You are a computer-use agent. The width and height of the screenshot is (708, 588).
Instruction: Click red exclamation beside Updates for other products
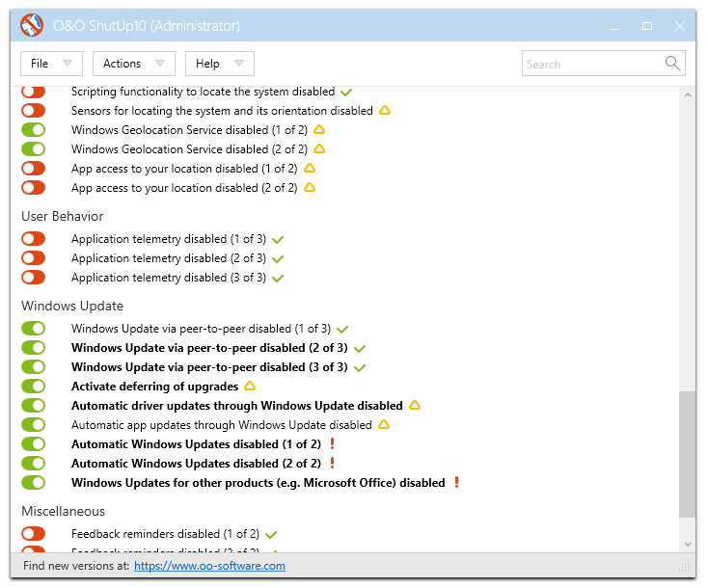pyautogui.click(x=456, y=482)
